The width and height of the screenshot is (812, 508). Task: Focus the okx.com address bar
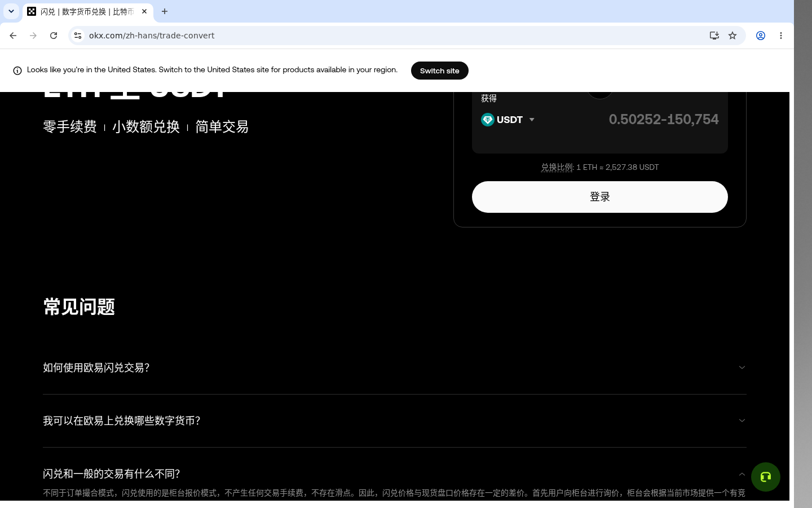(x=395, y=36)
